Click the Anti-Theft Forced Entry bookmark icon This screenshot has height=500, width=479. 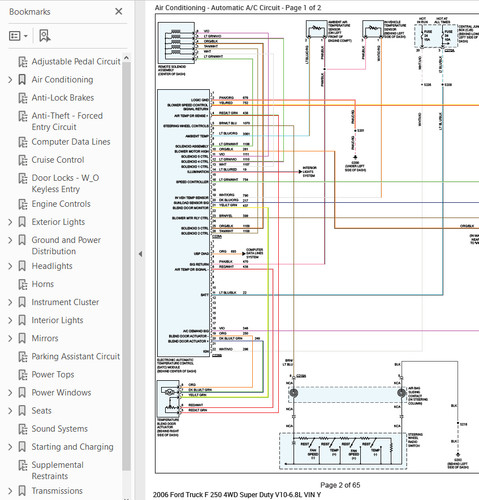coord(22,116)
